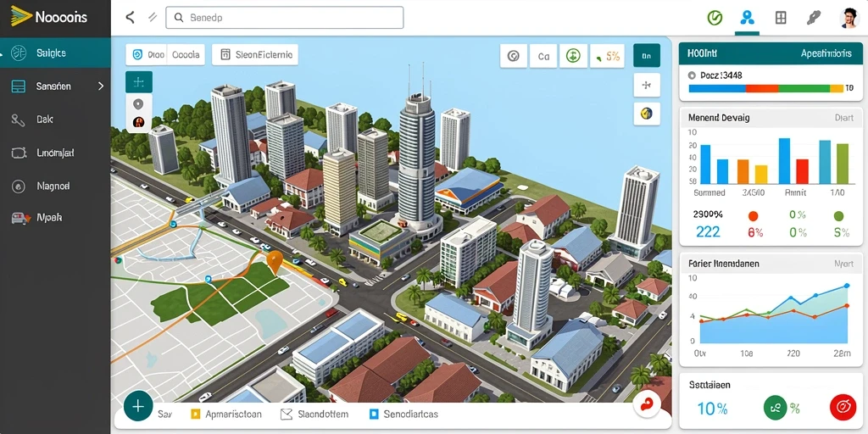Toggle the green circle map layer button
Image resolution: width=868 pixels, height=434 pixels.
pyautogui.click(x=573, y=55)
